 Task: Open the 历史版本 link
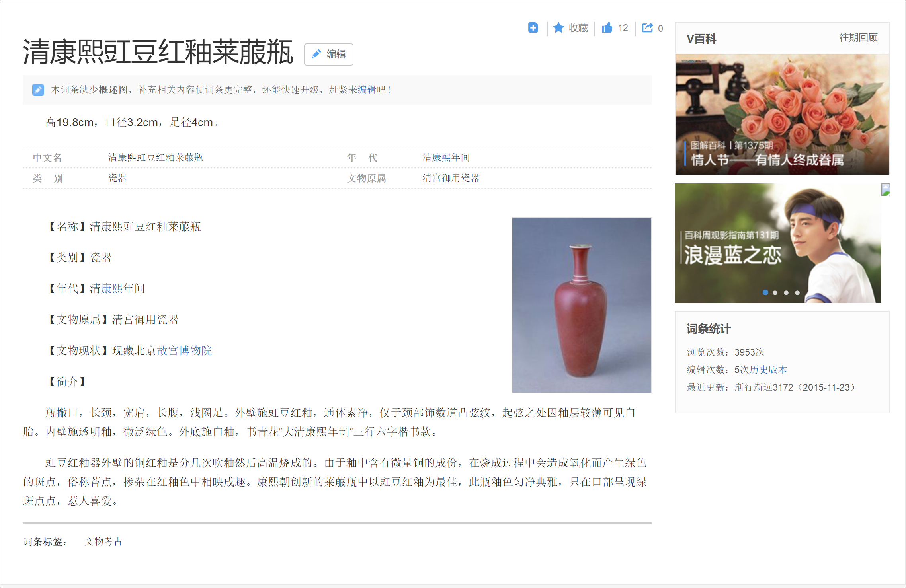tap(768, 370)
